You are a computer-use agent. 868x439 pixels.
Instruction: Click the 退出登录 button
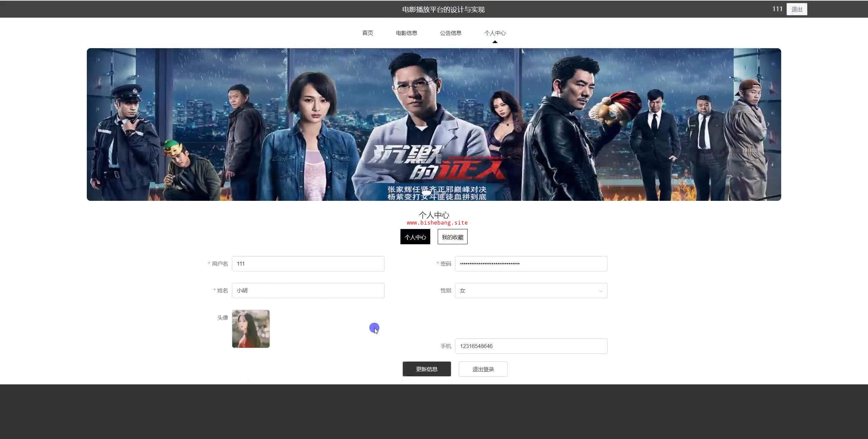483,369
